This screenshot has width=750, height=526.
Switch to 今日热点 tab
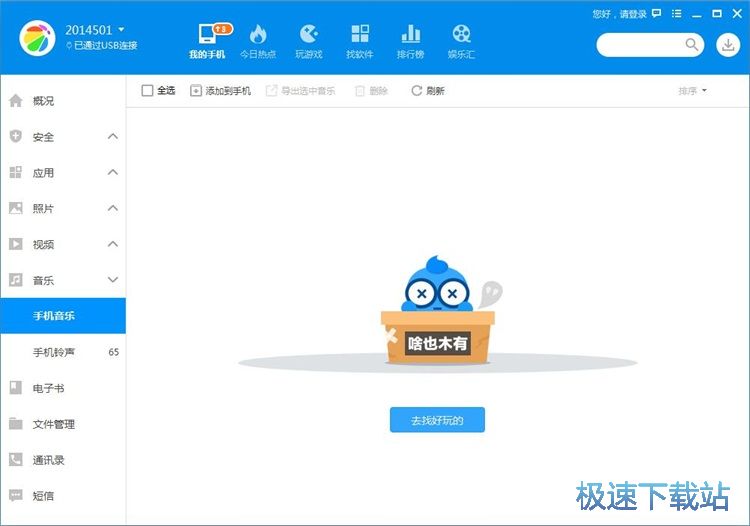[x=258, y=42]
